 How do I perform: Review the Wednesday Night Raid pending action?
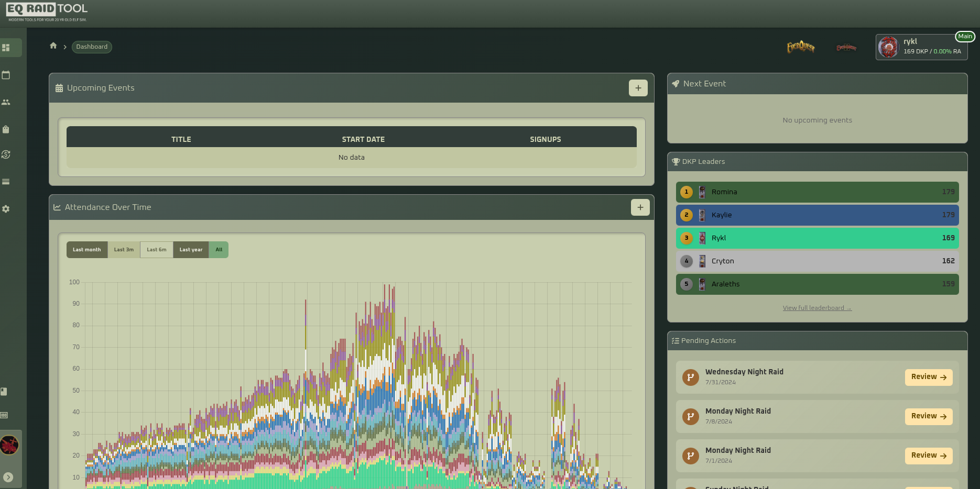928,377
